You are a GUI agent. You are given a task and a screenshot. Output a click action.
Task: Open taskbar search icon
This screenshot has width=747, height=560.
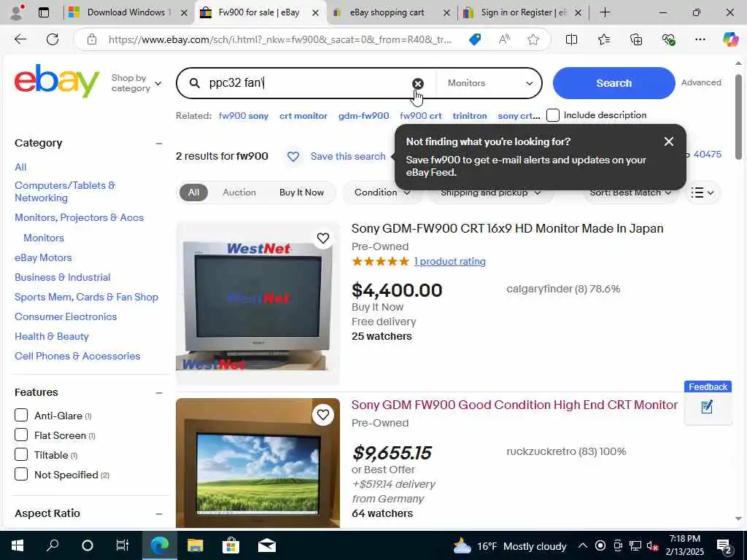pyautogui.click(x=53, y=545)
